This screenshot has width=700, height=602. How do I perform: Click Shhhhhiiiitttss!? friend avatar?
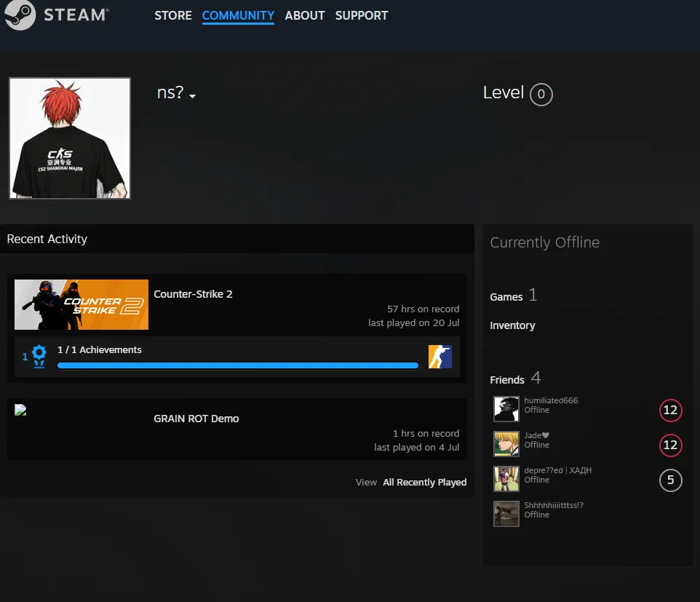[x=506, y=514]
